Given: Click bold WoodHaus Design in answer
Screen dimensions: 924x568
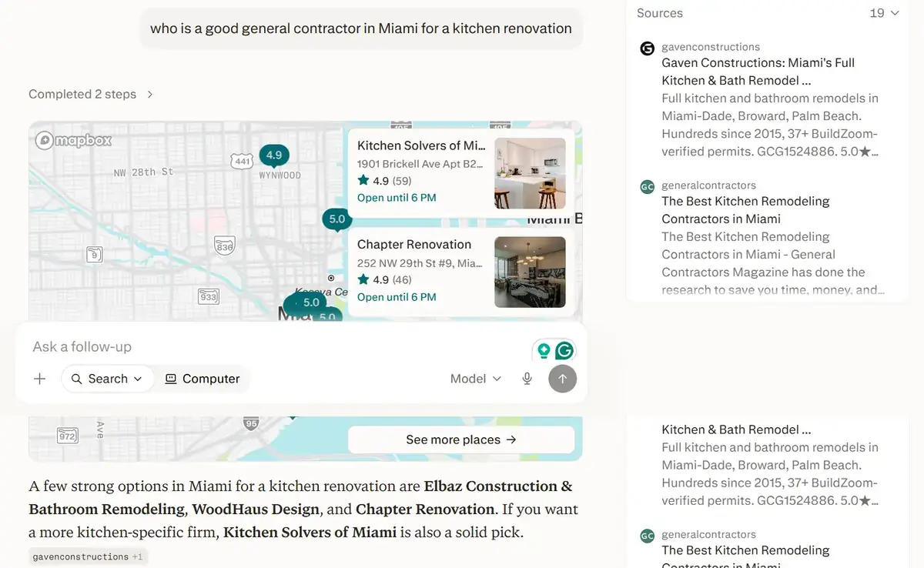Looking at the screenshot, I should point(256,510).
